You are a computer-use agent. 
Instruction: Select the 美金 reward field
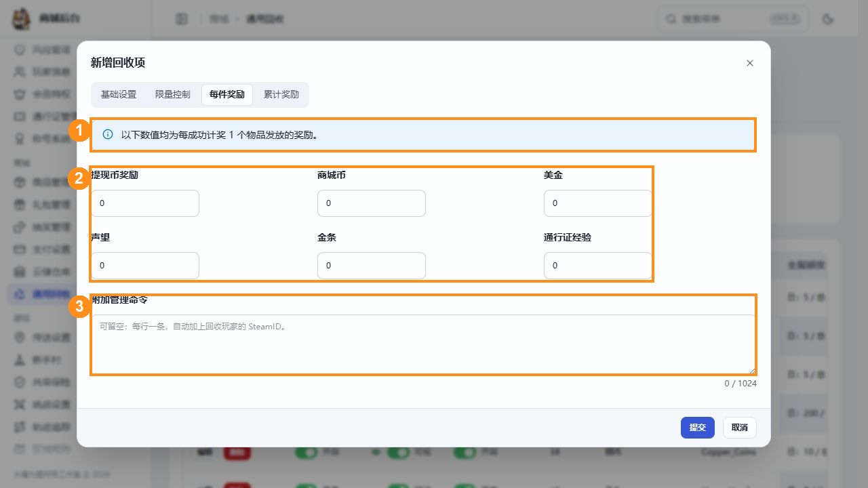598,203
